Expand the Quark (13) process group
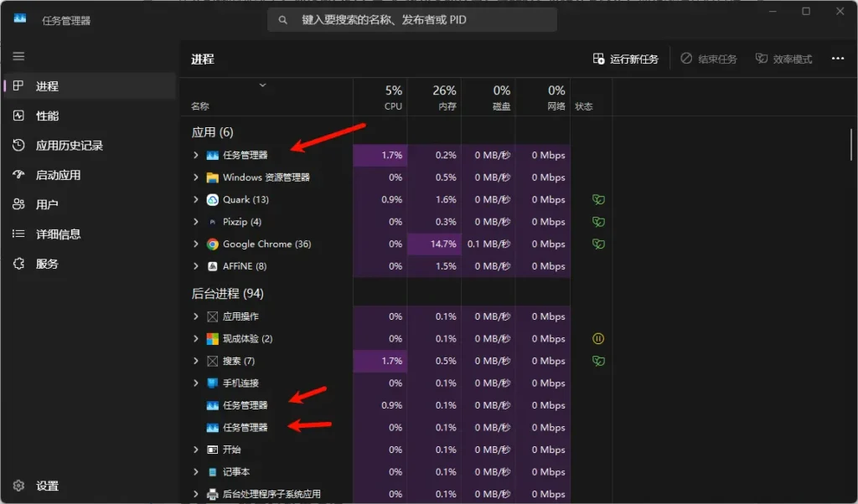Image resolution: width=858 pixels, height=504 pixels. tap(195, 199)
